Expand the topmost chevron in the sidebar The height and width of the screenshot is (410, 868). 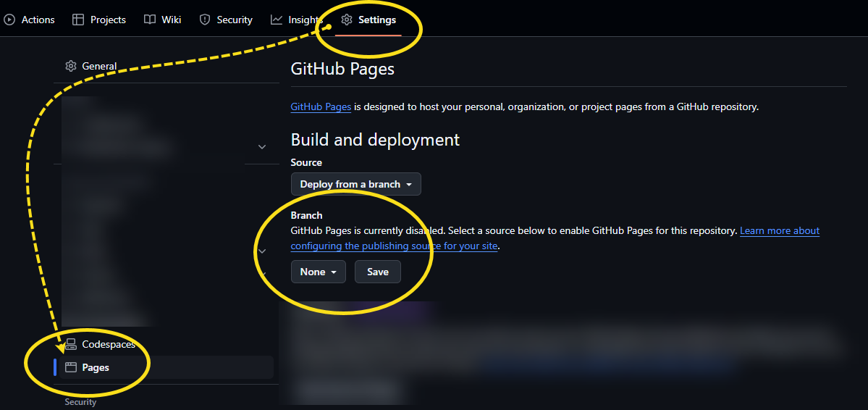pos(262,147)
